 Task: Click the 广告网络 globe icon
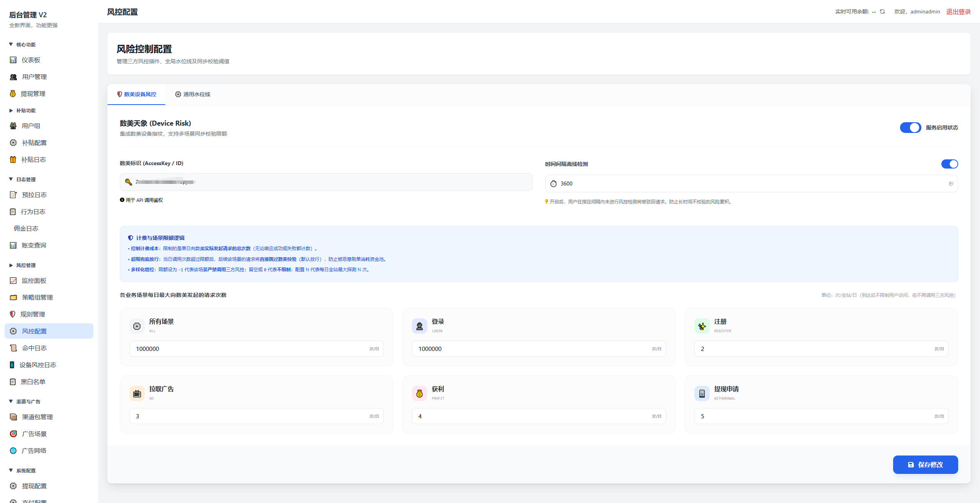tap(13, 451)
